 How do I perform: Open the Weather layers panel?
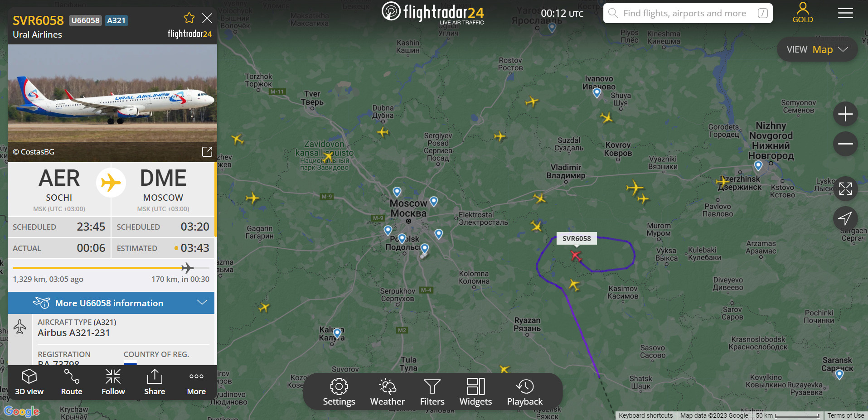click(388, 392)
